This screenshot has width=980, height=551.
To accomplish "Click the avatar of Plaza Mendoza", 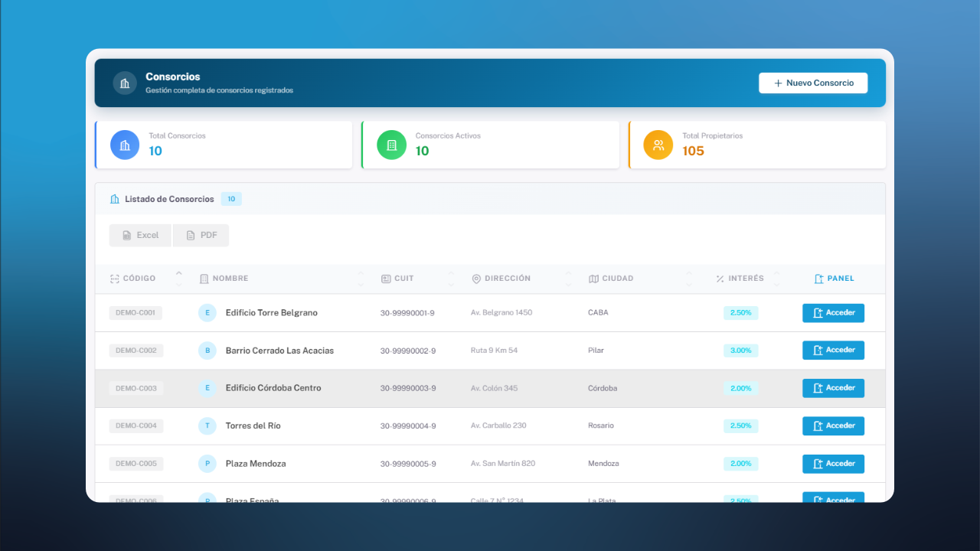I will [x=207, y=464].
